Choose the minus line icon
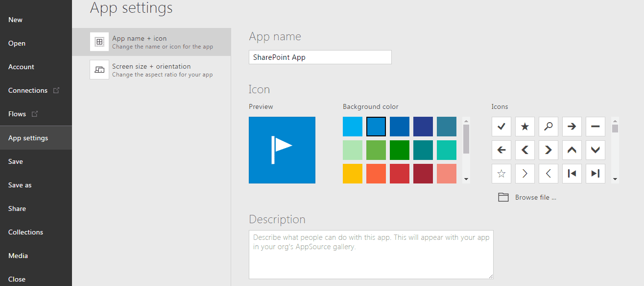This screenshot has height=286, width=644. coord(596,127)
